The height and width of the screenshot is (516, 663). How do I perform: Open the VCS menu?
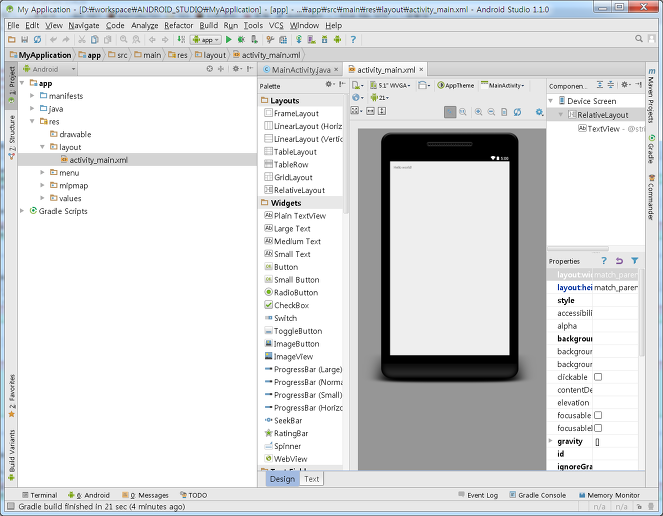[276, 25]
